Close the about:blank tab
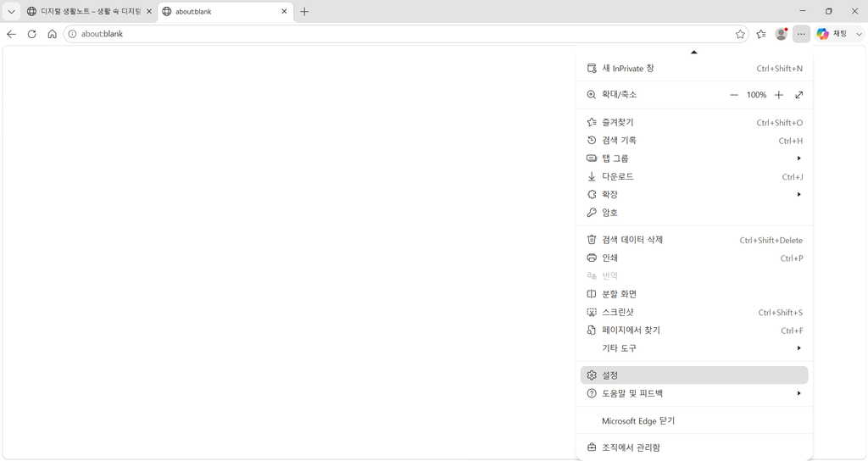Screen dimensions: 868x461 (x=284, y=11)
